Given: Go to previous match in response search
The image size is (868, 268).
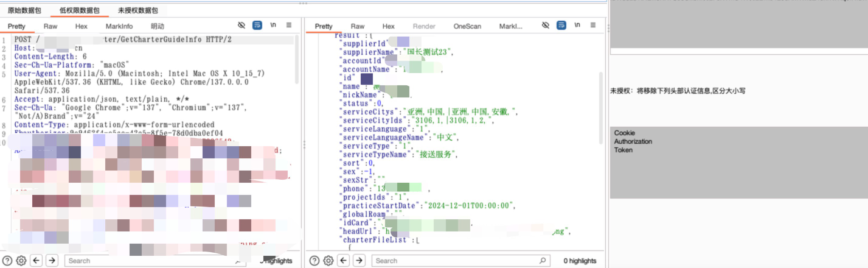Looking at the screenshot, I should tap(344, 261).
